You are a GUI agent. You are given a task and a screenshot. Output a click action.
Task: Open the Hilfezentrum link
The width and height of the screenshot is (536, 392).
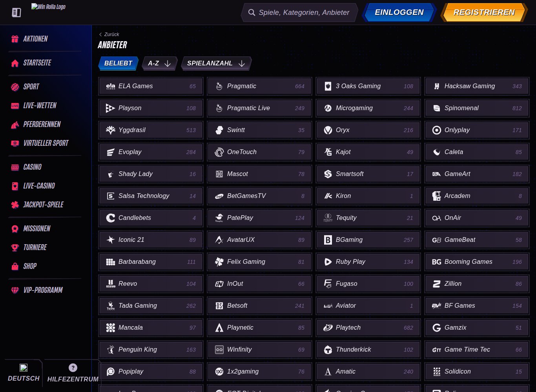click(73, 374)
